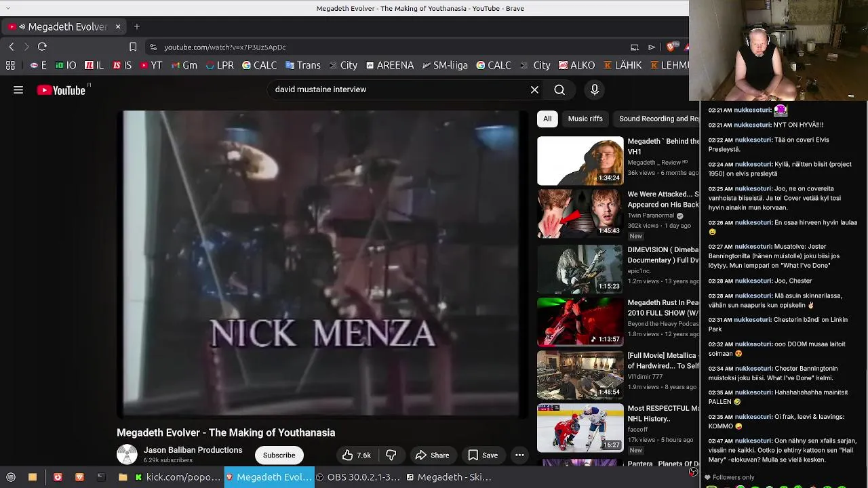Switch to OBS 30.0.2.1 taskbar window
This screenshot has height=488, width=868.
pos(359,477)
